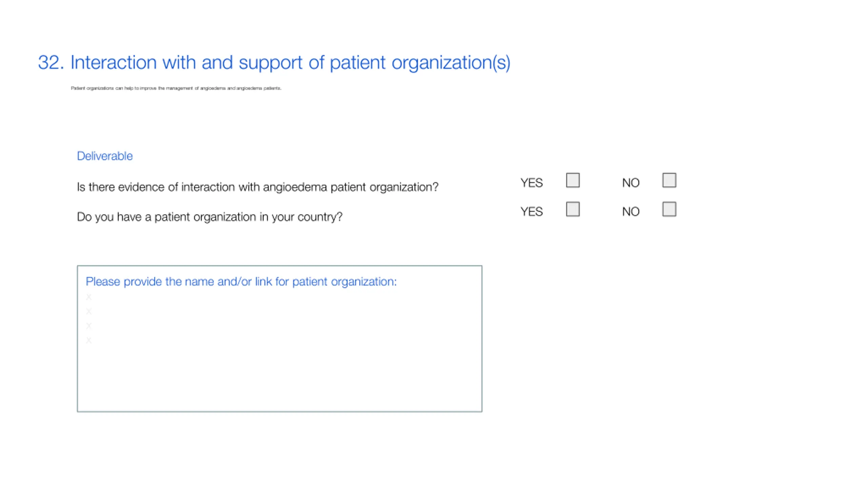Screen dimensions: 868x488
Task: Tick YES for patient organization in your country
Action: click(x=573, y=209)
